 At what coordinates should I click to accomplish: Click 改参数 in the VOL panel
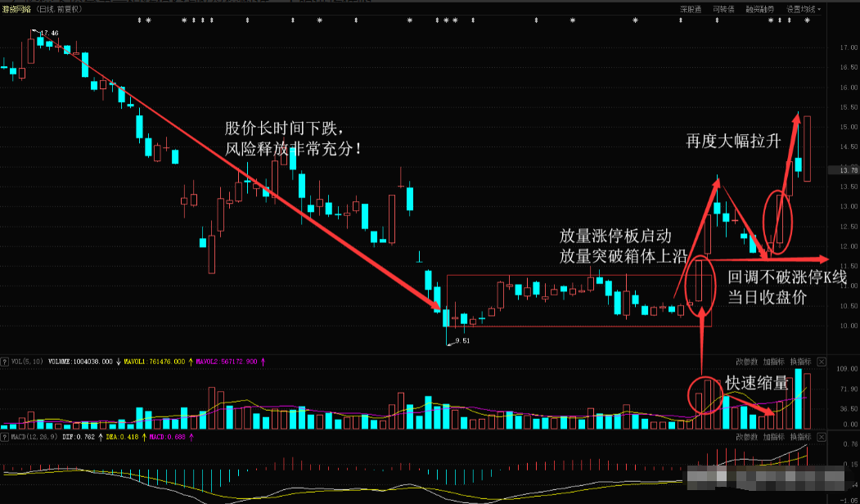click(x=746, y=362)
